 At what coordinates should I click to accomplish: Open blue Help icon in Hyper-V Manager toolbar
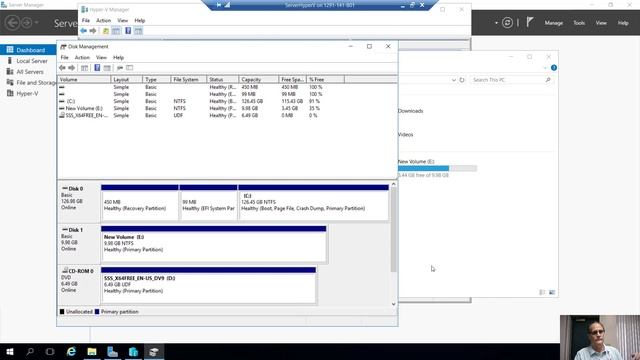pyautogui.click(x=128, y=31)
